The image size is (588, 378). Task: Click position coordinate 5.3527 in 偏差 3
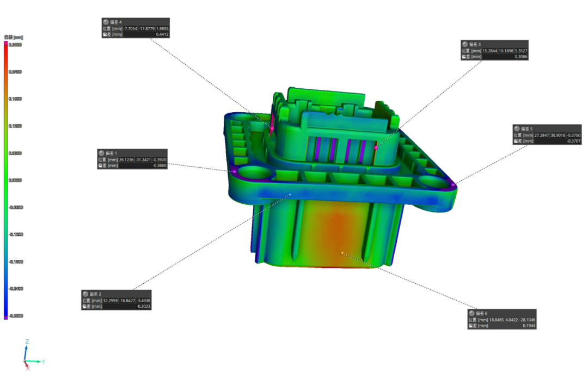click(x=521, y=51)
